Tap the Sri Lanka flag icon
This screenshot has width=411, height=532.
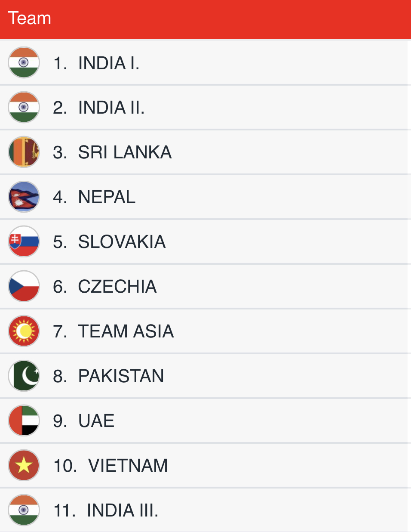tap(24, 152)
